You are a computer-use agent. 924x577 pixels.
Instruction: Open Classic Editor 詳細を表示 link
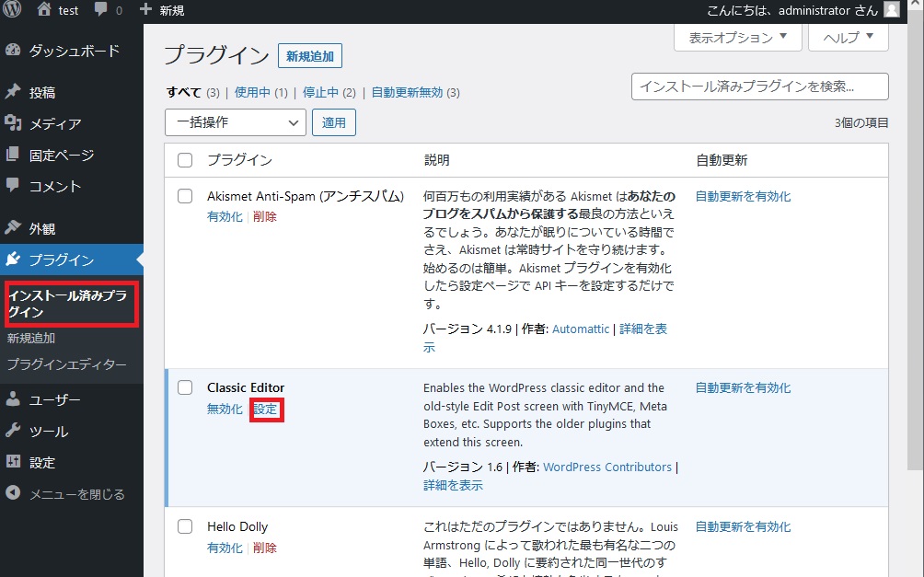[x=453, y=486]
